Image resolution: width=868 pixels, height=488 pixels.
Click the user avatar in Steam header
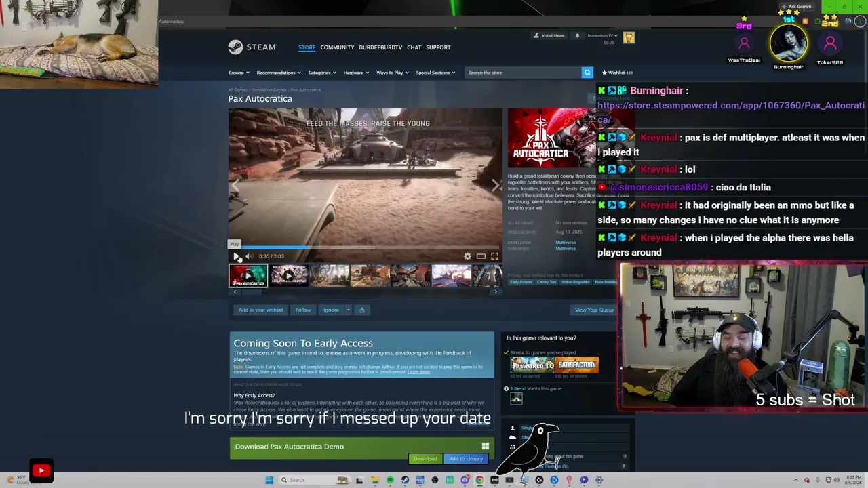point(629,38)
